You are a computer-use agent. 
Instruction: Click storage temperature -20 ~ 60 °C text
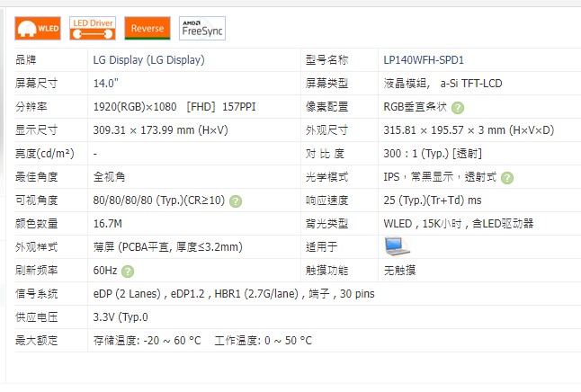click(147, 340)
